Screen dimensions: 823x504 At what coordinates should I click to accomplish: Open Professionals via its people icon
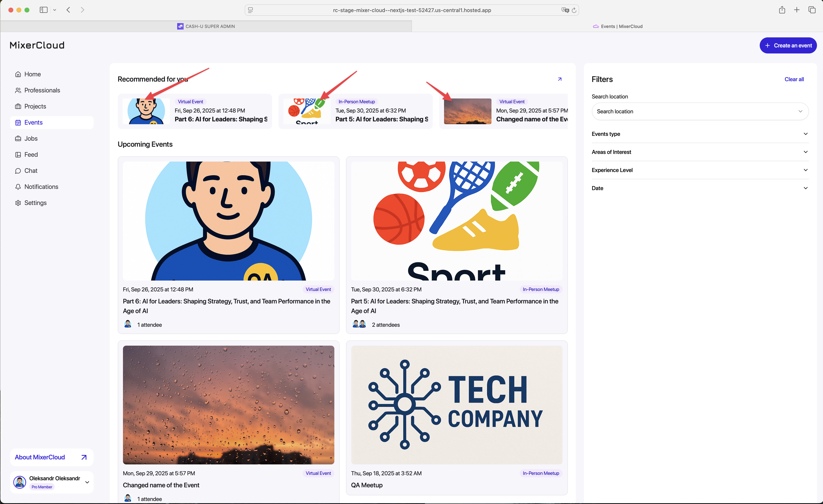[18, 90]
